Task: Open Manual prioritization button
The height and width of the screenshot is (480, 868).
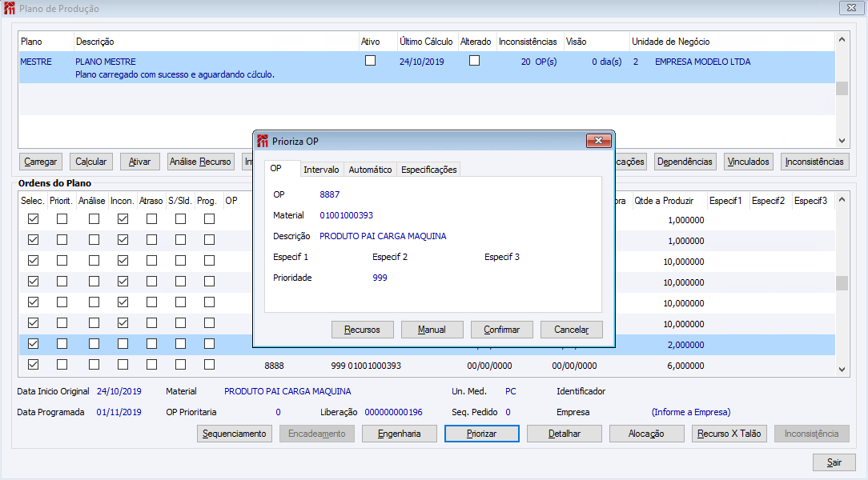Action: pyautogui.click(x=432, y=330)
